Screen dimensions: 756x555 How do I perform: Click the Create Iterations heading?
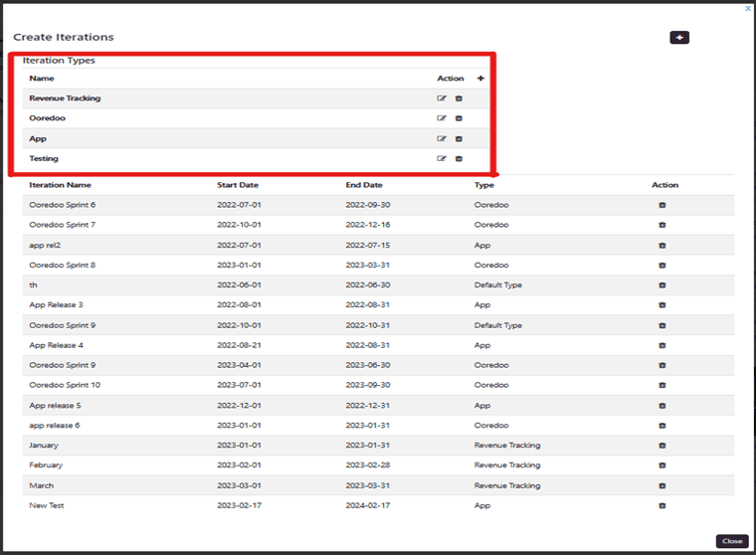tap(63, 37)
